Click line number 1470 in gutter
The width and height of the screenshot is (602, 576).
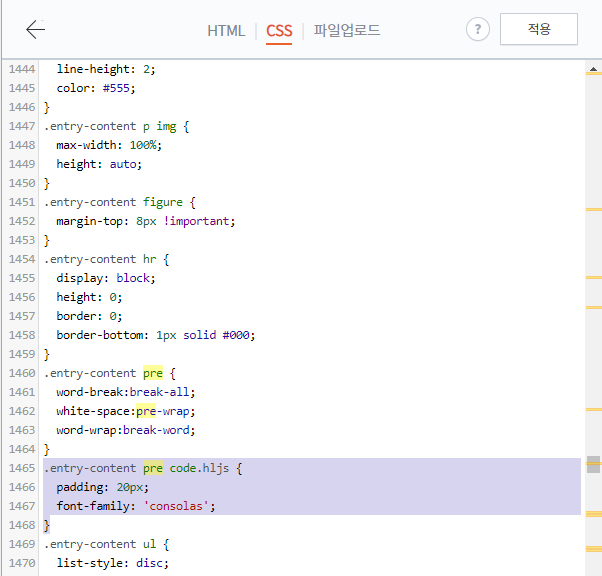pos(22,563)
